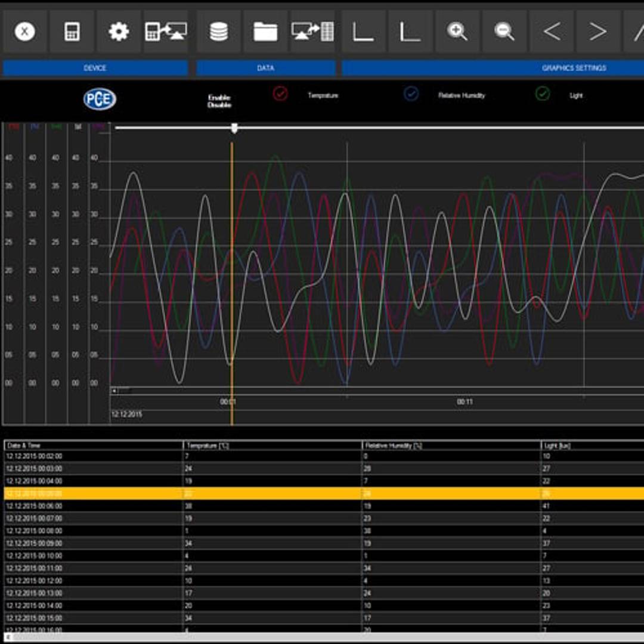Click the export-to-table icon
This screenshot has width=644, height=644.
pos(312,32)
